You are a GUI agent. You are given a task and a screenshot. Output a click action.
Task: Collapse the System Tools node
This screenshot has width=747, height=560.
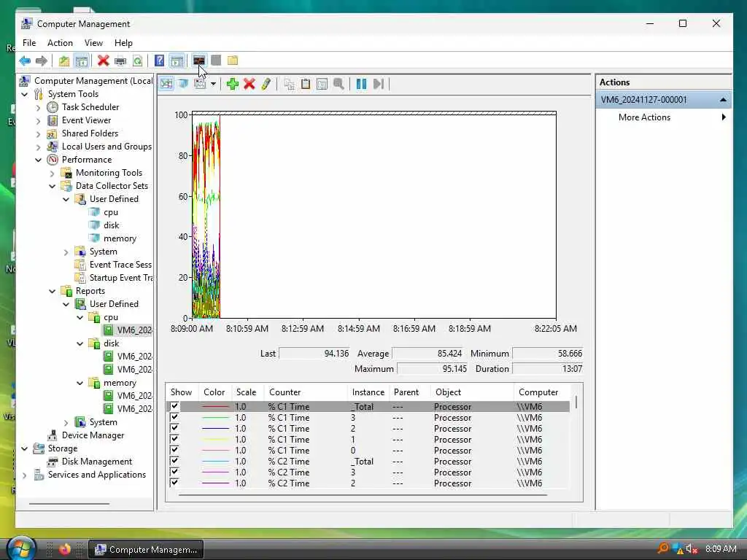pyautogui.click(x=25, y=94)
